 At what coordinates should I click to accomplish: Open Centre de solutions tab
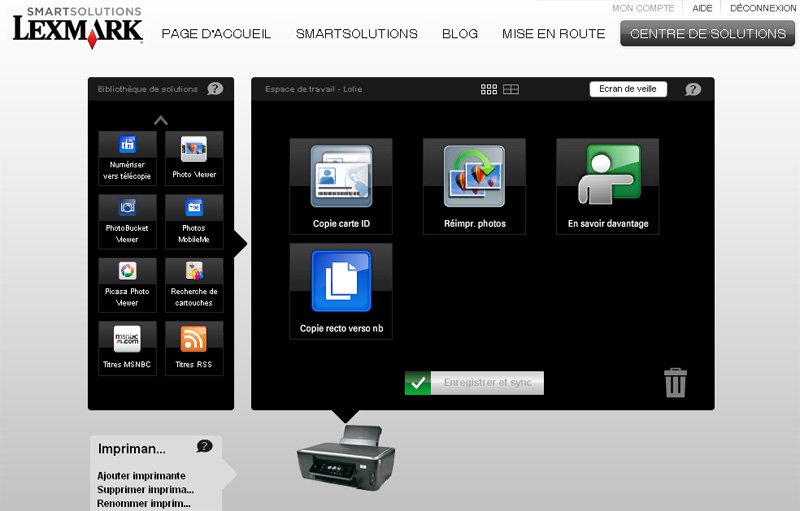tap(708, 34)
